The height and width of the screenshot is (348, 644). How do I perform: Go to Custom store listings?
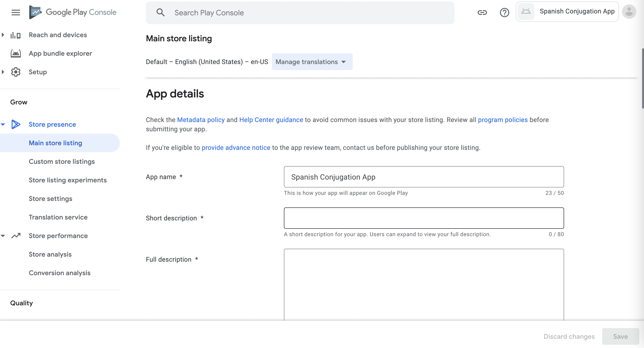[x=62, y=161]
